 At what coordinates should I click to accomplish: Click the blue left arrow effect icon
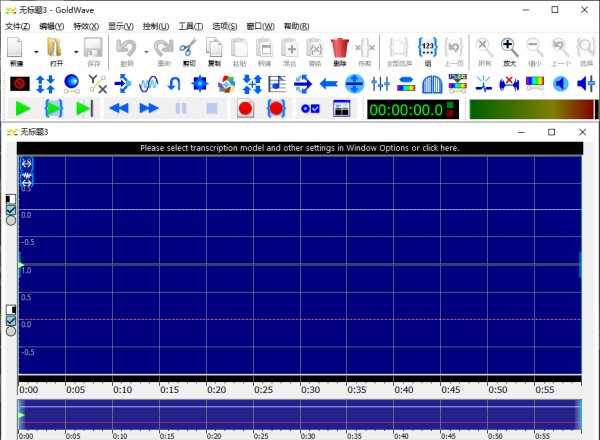click(329, 84)
